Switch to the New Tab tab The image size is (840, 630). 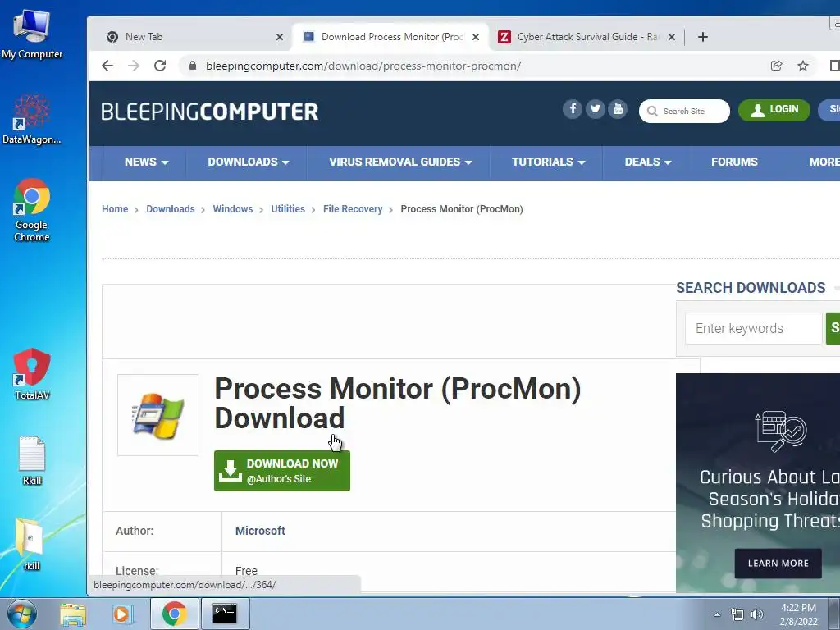[193, 37]
